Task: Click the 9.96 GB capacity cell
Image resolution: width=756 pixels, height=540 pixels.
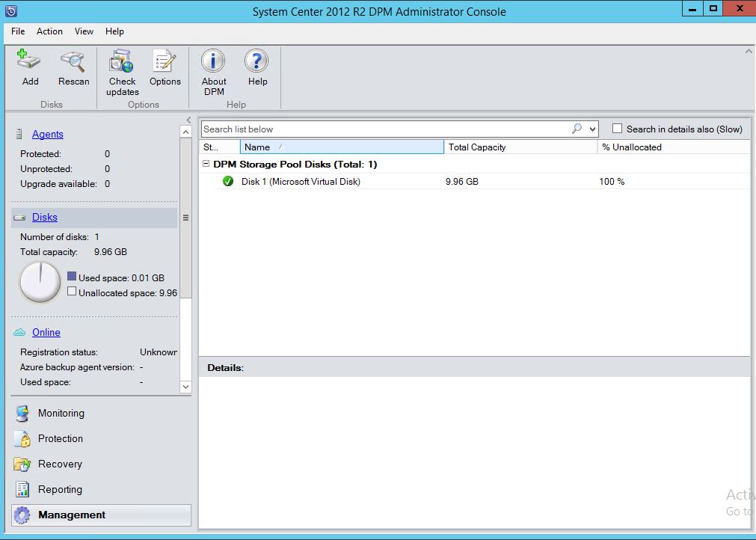Action: 462,182
